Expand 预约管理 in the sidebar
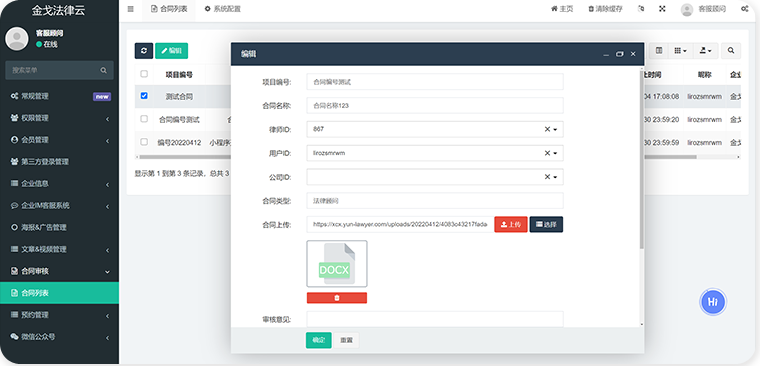The width and height of the screenshot is (760, 366). [x=59, y=315]
